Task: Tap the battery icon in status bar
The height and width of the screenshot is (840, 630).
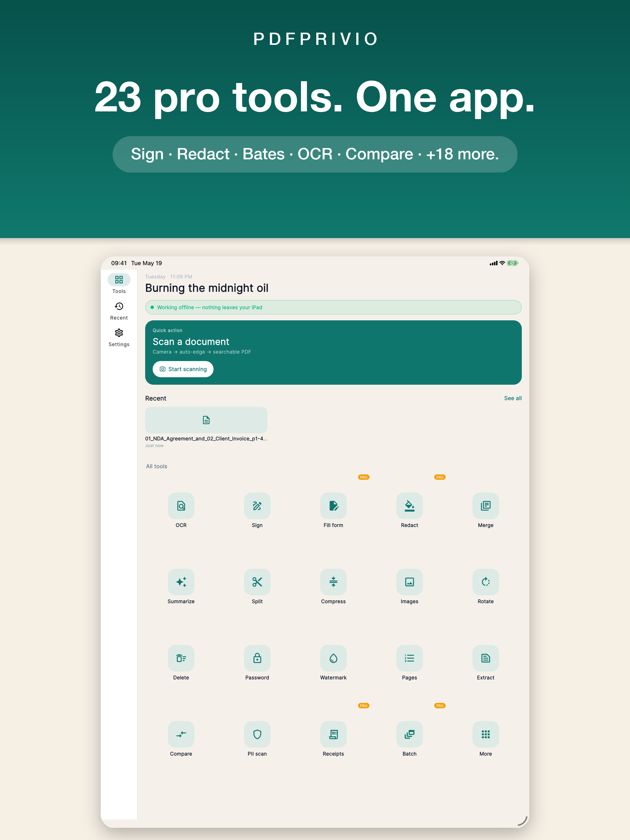Action: click(x=513, y=263)
